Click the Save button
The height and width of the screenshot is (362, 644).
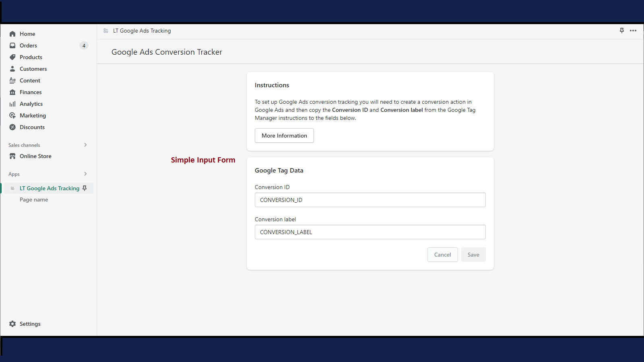[x=473, y=255]
